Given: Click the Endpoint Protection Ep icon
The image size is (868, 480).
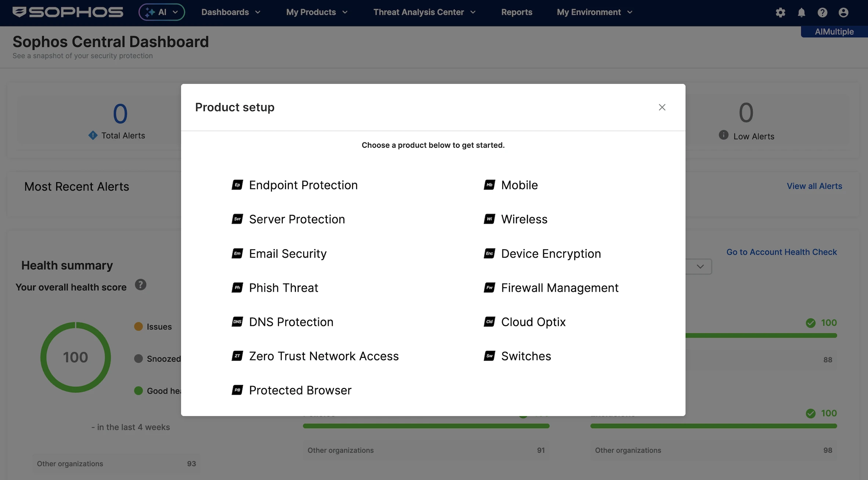Looking at the screenshot, I should click(237, 185).
